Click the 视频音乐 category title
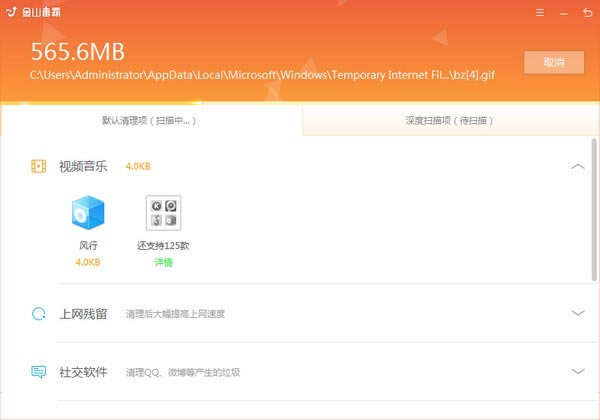This screenshot has height=420, width=600. tap(83, 166)
